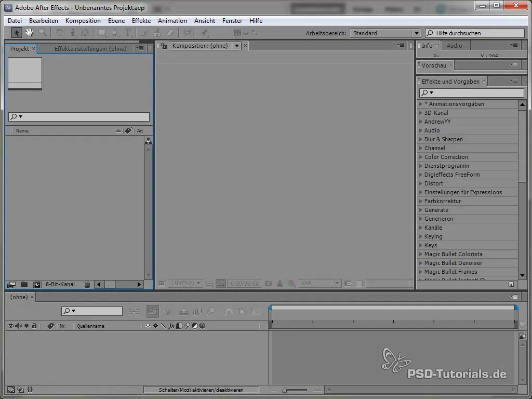Select the Eraser tool
The image size is (532, 399).
pyautogui.click(x=170, y=33)
